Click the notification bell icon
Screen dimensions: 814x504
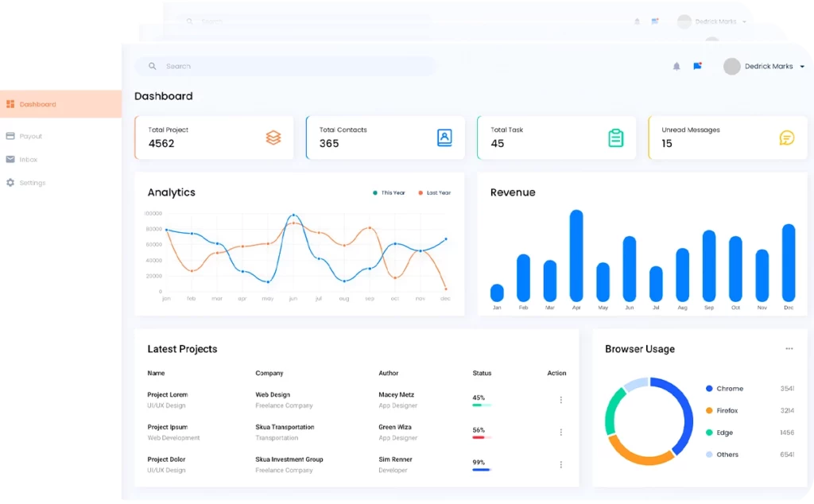pos(676,67)
